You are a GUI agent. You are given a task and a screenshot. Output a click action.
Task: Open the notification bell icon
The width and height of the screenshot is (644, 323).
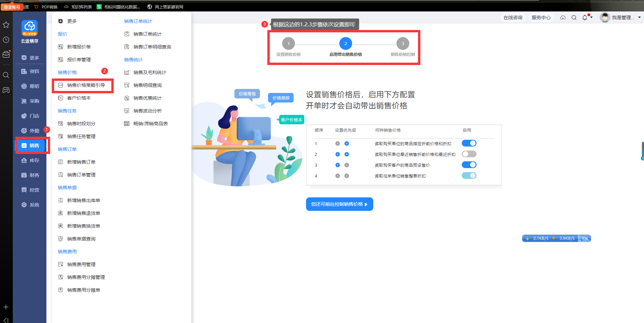585,18
